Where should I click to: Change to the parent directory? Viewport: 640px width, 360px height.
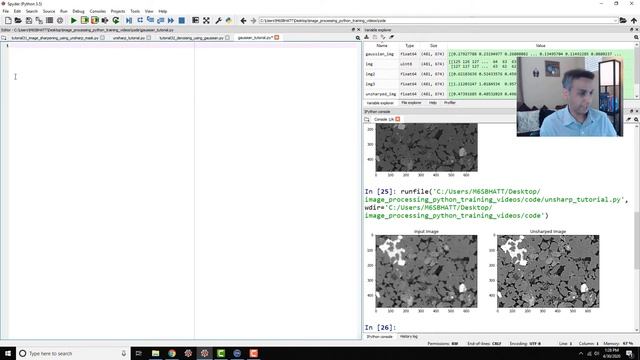[633, 20]
